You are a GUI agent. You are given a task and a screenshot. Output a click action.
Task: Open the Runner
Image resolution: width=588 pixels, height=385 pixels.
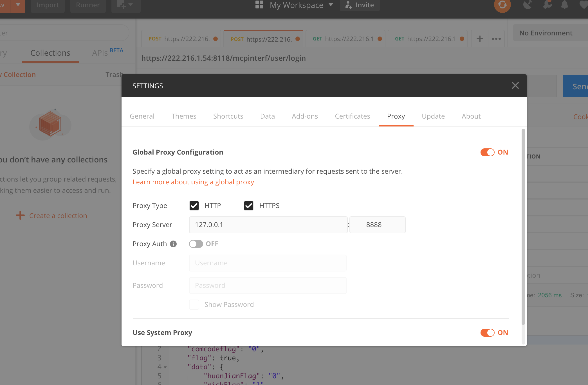(x=88, y=5)
